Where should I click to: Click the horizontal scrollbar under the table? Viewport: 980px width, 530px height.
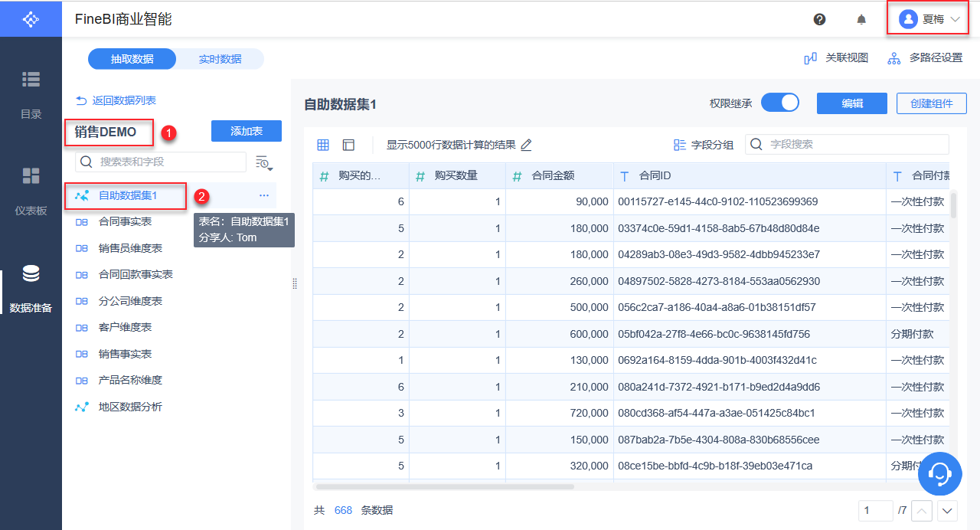[x=444, y=486]
